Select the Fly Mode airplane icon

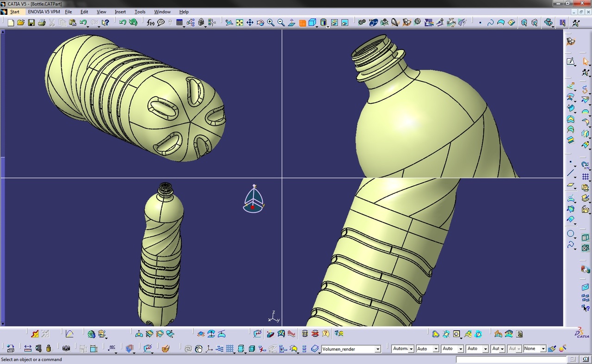229,22
